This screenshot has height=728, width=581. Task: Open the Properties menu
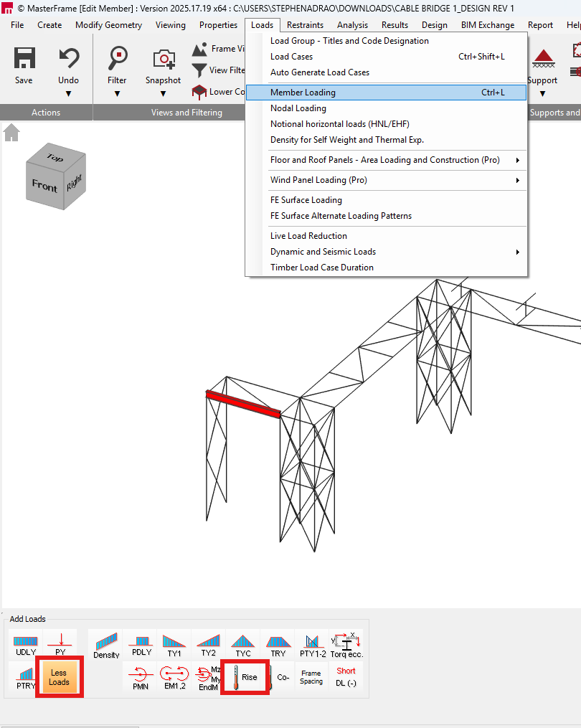click(218, 25)
